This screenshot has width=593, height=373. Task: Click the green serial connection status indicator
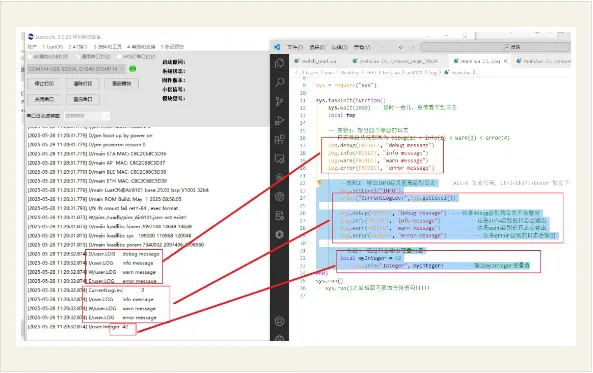132,69
